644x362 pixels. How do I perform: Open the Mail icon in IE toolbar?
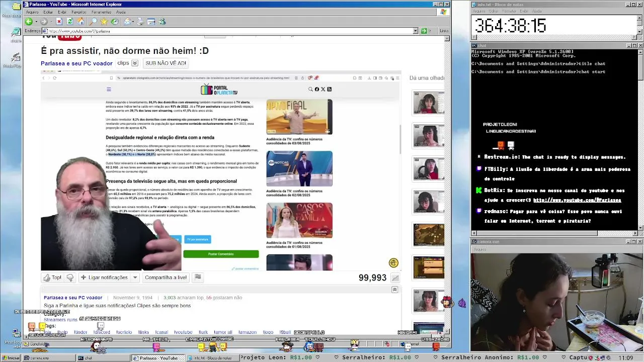point(128,22)
